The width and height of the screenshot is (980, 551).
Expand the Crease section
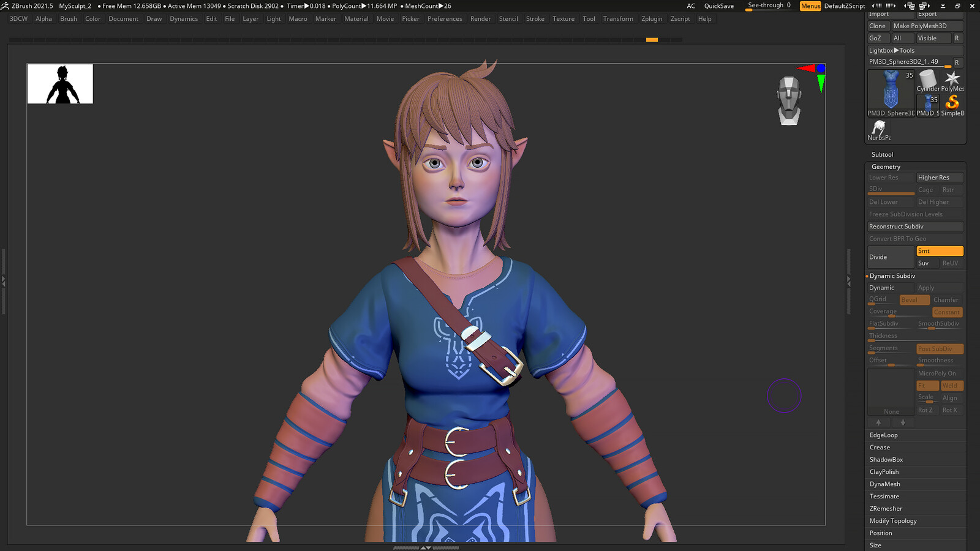point(880,448)
